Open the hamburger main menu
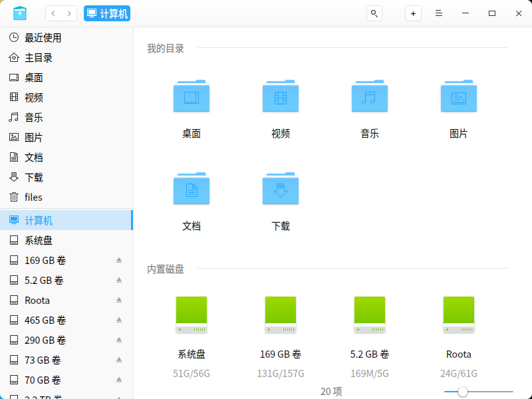 click(439, 13)
